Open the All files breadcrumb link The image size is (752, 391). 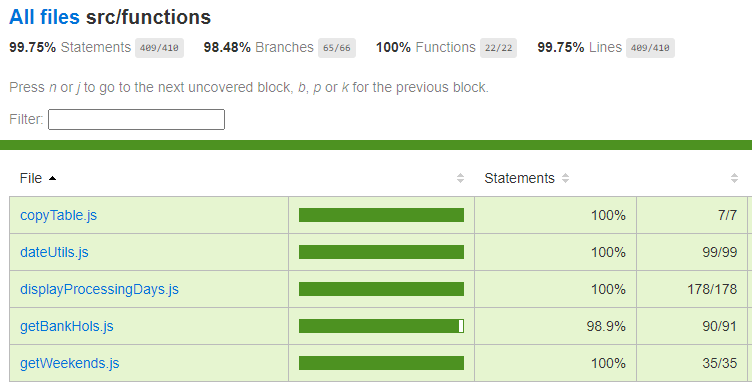44,17
